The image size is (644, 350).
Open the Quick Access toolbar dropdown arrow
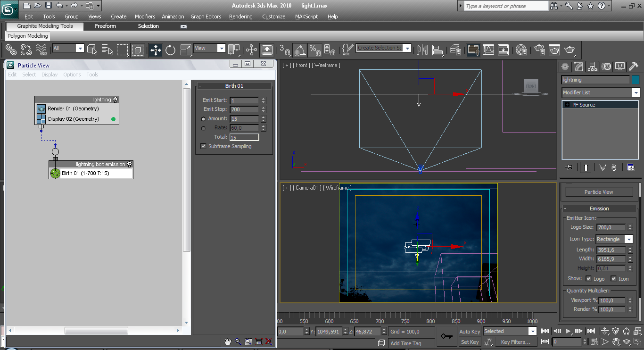[x=98, y=6]
